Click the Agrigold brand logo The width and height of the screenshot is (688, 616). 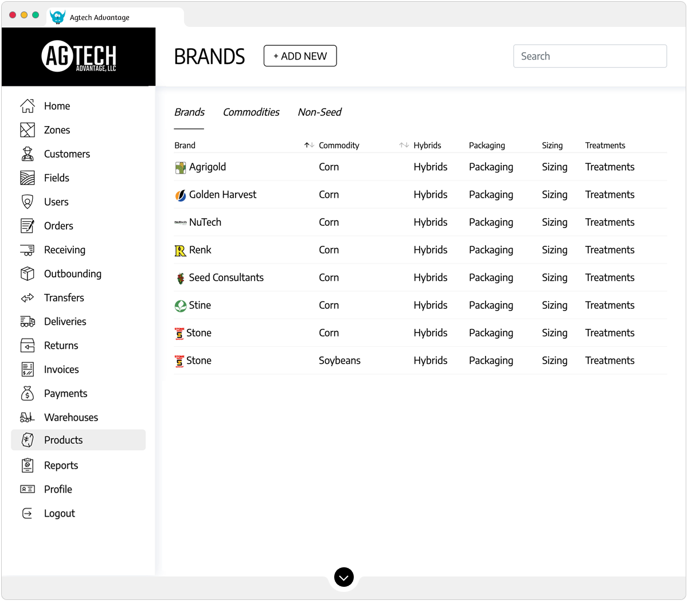click(181, 167)
